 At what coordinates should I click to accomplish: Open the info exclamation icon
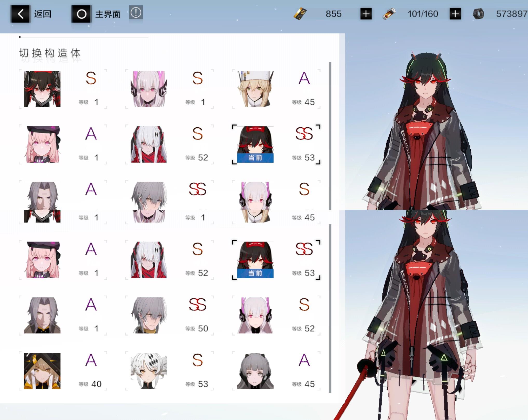pos(136,12)
